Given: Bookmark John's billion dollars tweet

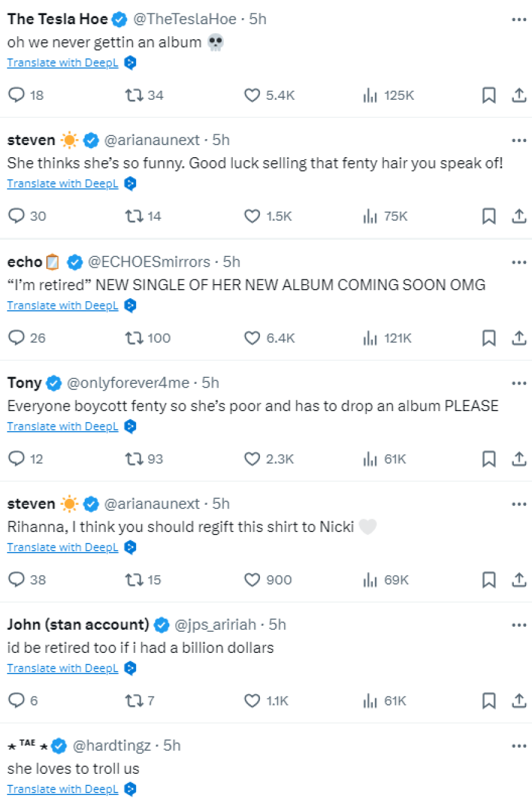Looking at the screenshot, I should coord(488,701).
